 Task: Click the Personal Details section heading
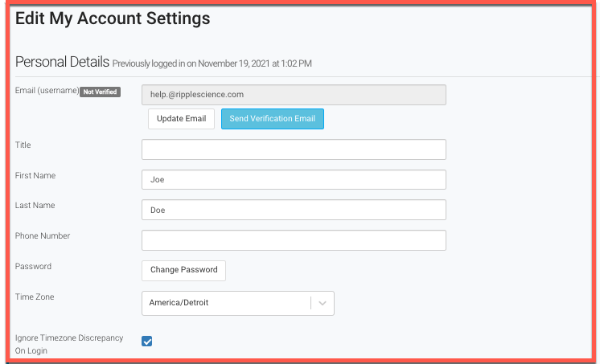[62, 62]
